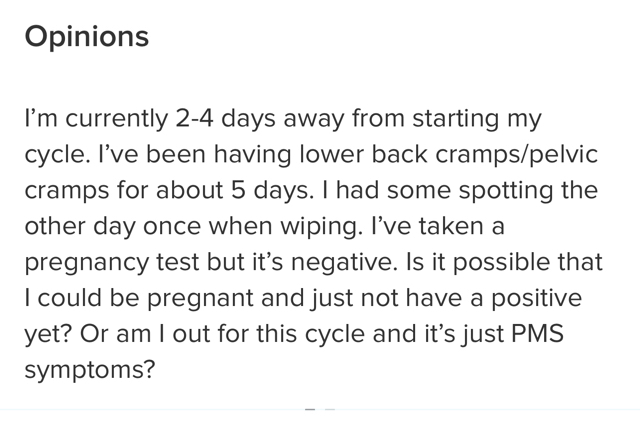Click the word "positive" in the post
This screenshot has height=422, width=640.
click(x=536, y=298)
